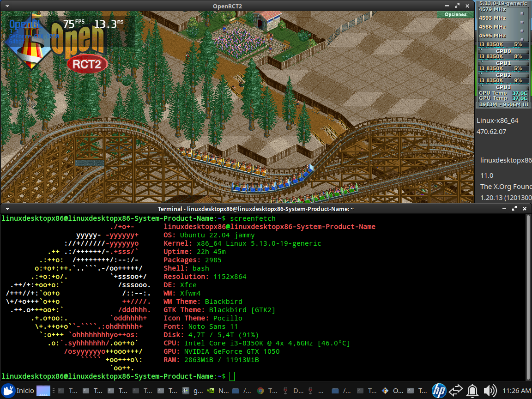Click the GPU Temp reading in gkrellm
This screenshot has height=399, width=532.
coord(503,98)
